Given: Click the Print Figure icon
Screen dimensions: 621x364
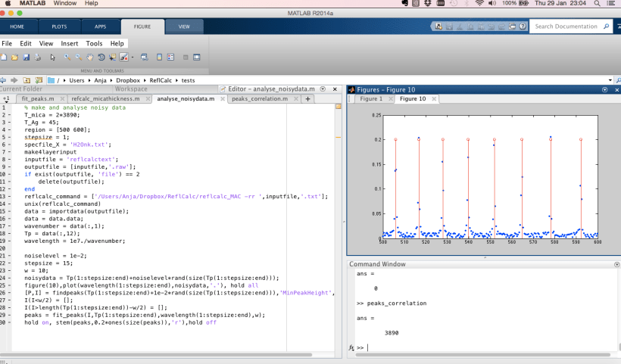Looking at the screenshot, I should point(38,58).
